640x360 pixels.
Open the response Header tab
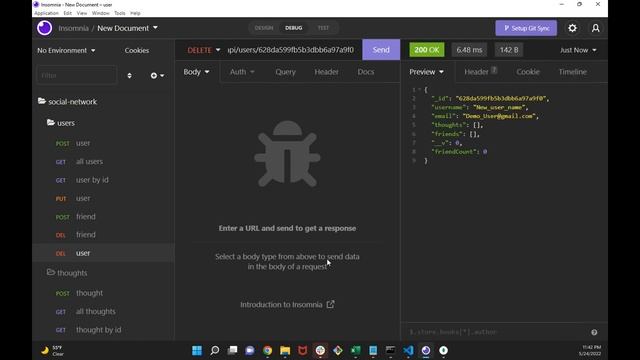pyautogui.click(x=480, y=72)
